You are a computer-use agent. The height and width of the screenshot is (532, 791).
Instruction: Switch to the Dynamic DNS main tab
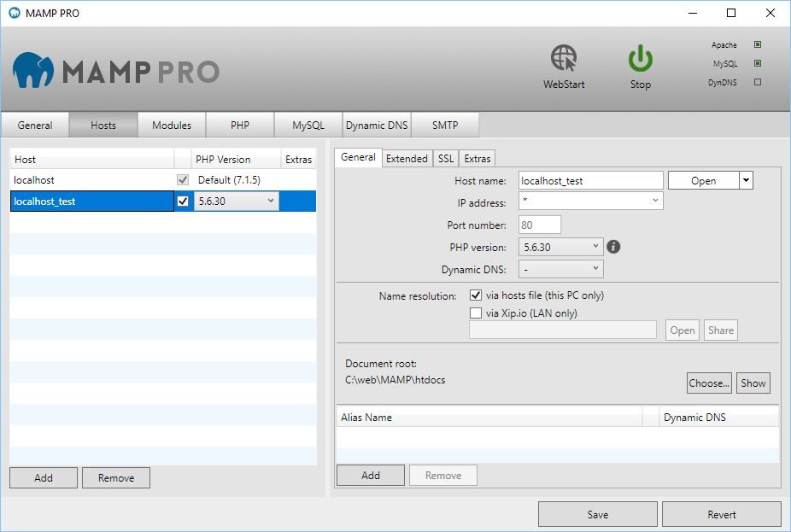tap(377, 125)
